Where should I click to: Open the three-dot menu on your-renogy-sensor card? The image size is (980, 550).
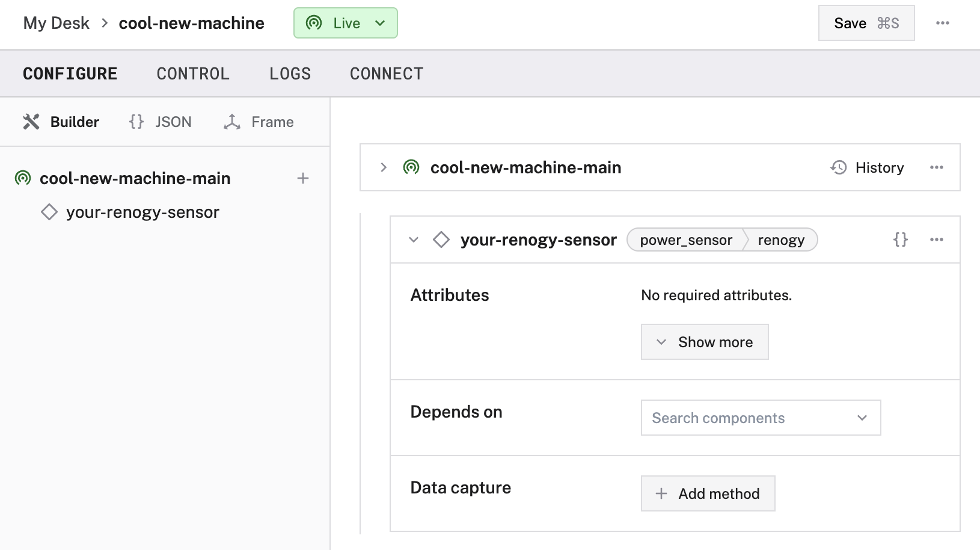pyautogui.click(x=936, y=239)
